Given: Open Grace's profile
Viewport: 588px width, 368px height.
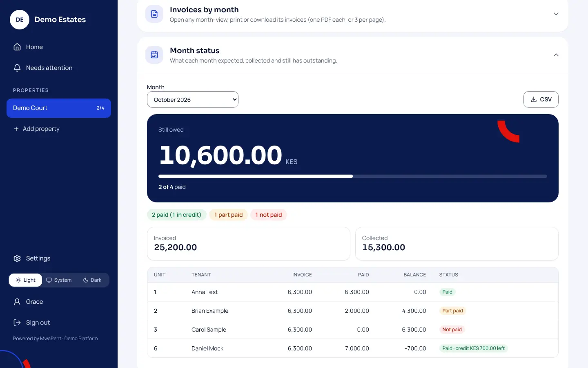Looking at the screenshot, I should tap(59, 302).
